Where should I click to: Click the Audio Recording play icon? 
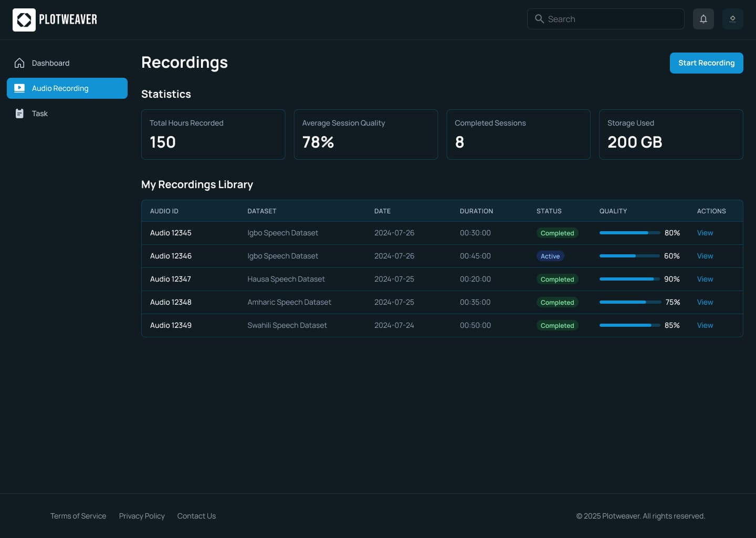click(x=19, y=88)
